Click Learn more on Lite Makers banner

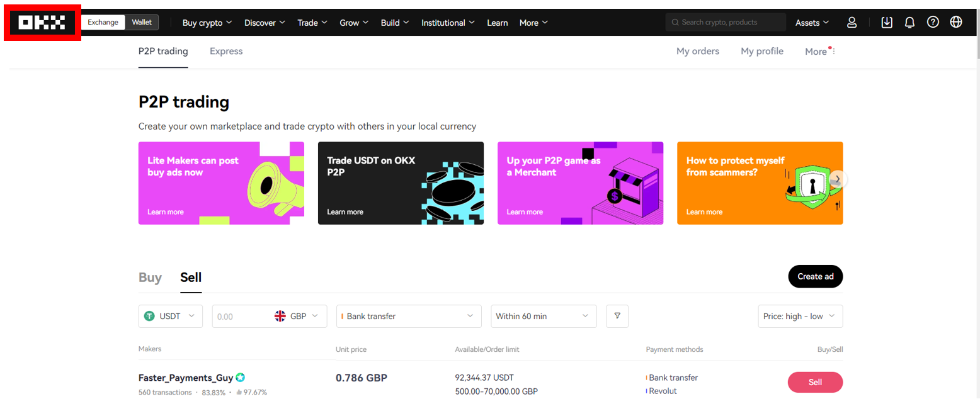[x=166, y=212]
